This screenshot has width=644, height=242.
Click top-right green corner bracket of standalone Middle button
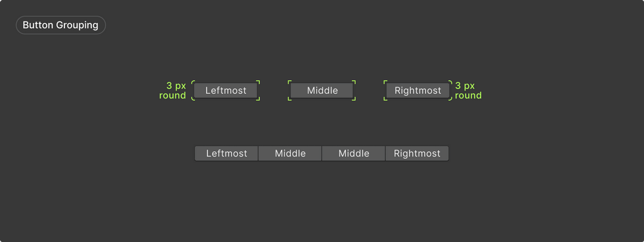pyautogui.click(x=354, y=82)
